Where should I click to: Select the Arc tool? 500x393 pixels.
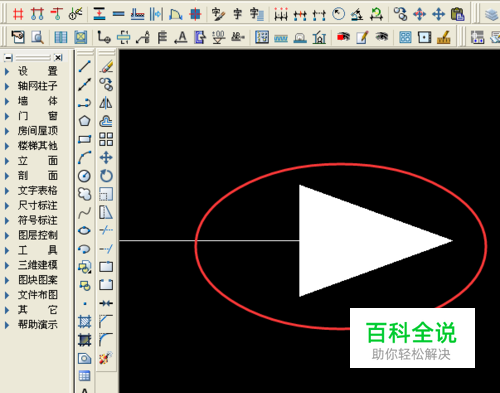[85, 157]
